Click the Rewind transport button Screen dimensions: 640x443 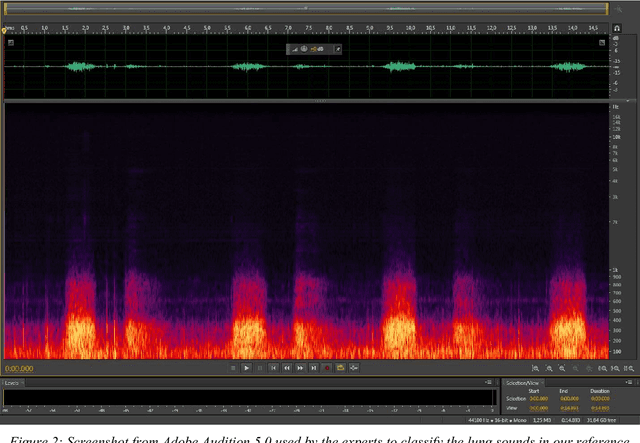click(x=286, y=368)
